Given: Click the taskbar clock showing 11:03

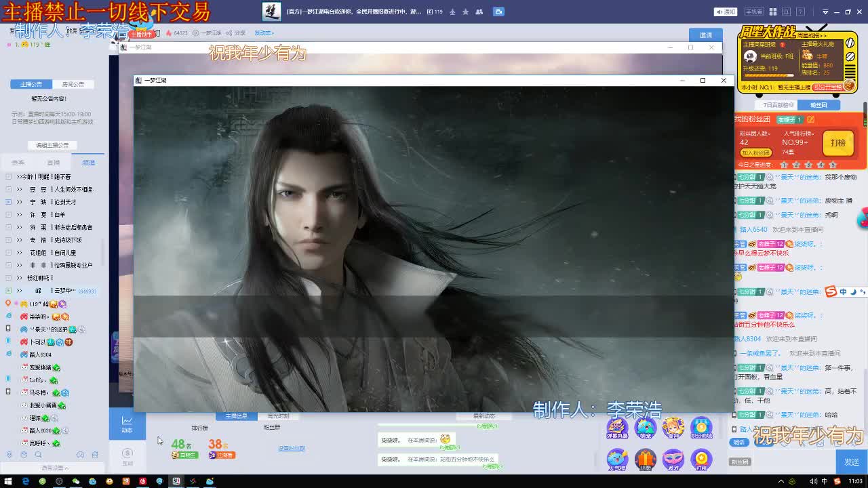Looking at the screenshot, I should 854,481.
